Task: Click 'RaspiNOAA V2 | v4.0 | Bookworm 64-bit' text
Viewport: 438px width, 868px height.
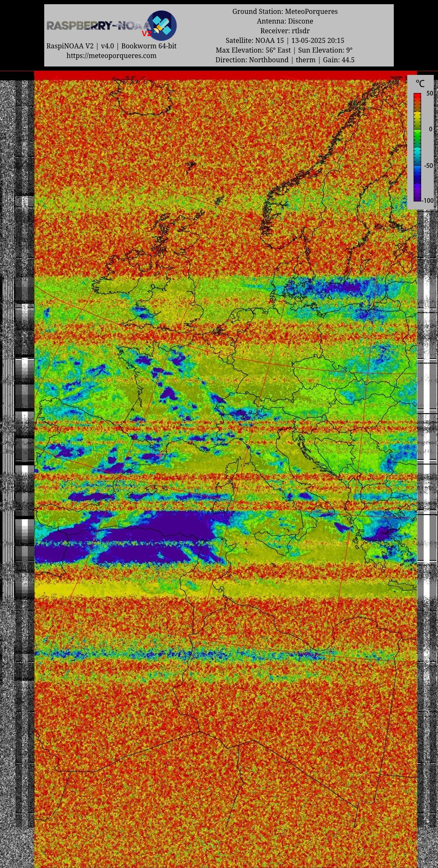Action: [x=111, y=46]
